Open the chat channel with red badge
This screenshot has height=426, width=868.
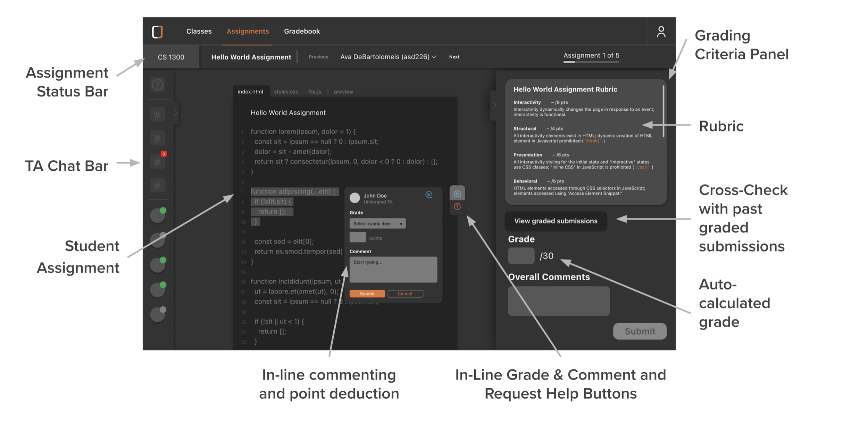pyautogui.click(x=158, y=162)
